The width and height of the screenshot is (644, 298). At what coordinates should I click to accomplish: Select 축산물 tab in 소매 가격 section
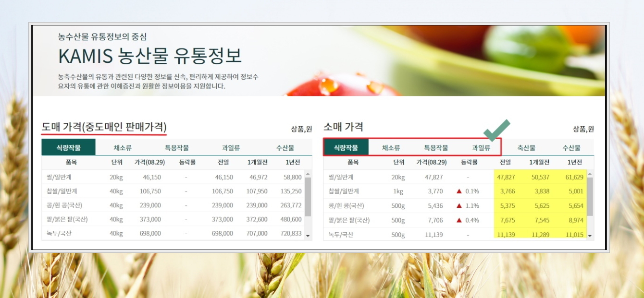[x=526, y=147]
